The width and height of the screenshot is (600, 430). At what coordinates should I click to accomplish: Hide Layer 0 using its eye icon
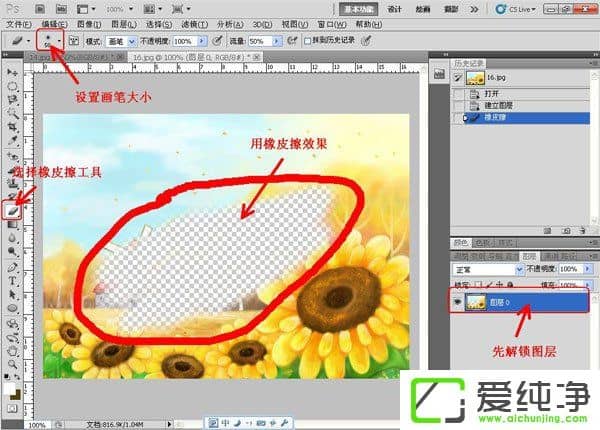click(x=457, y=302)
